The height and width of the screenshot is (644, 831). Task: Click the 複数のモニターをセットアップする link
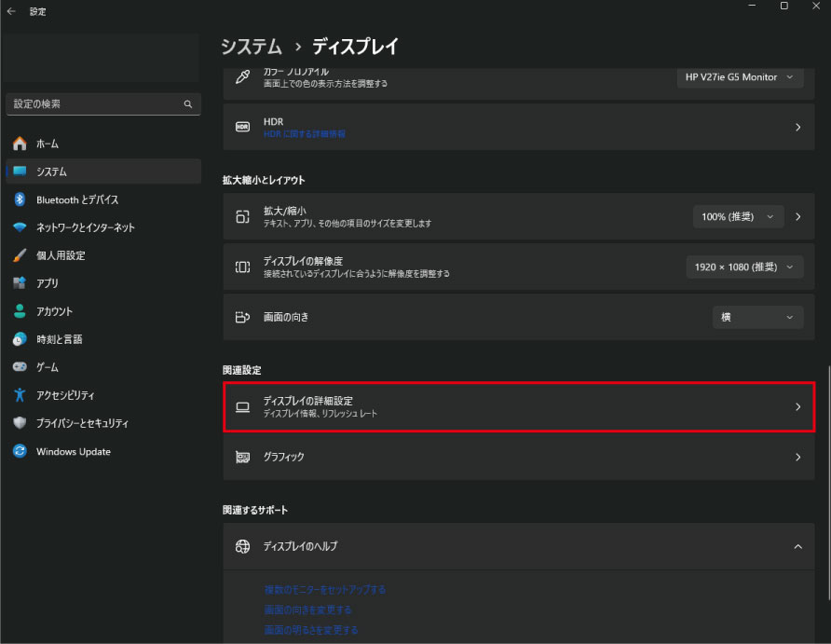pyautogui.click(x=325, y=589)
